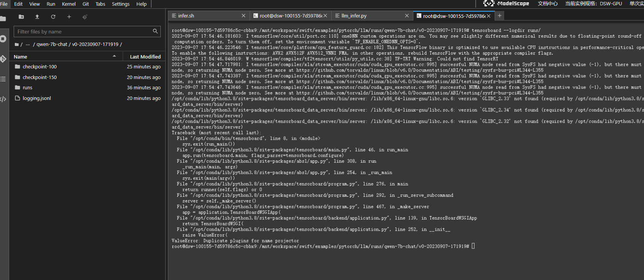The height and width of the screenshot is (280, 644).
Task: Create a new folder in file browser
Action: click(x=21, y=17)
